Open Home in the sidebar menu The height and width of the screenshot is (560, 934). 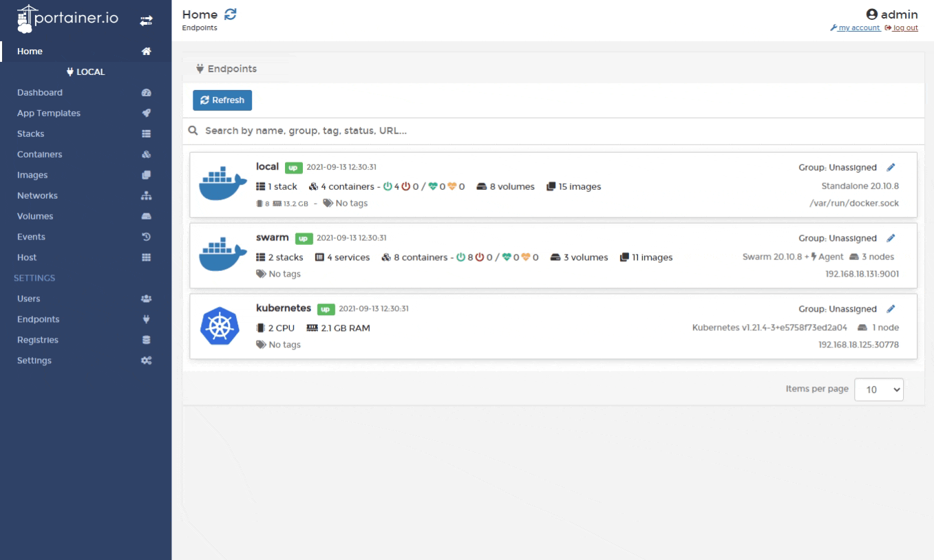(x=30, y=52)
